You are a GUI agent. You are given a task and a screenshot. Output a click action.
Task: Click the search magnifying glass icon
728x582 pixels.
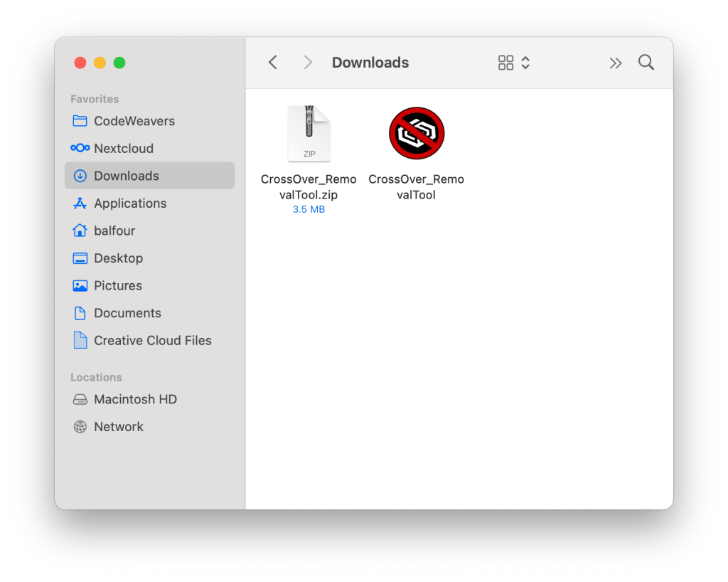646,63
